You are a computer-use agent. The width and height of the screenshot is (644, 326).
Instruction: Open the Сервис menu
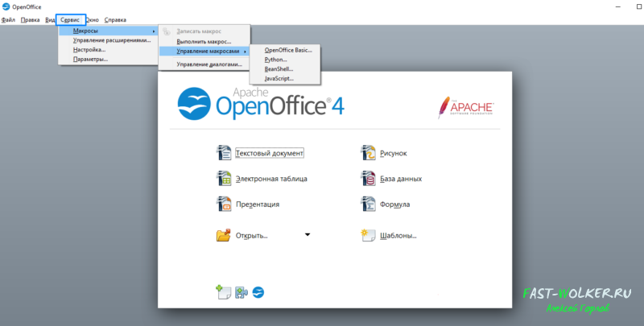click(x=70, y=19)
